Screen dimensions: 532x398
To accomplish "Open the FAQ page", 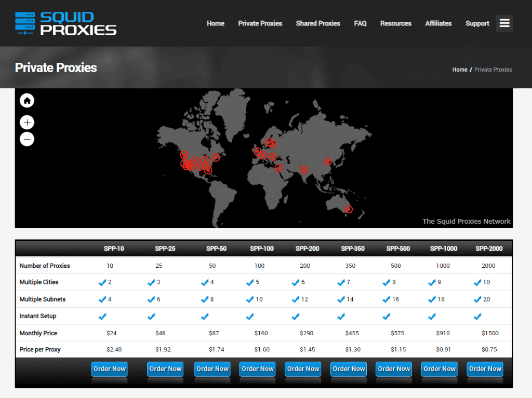I will (x=361, y=23).
